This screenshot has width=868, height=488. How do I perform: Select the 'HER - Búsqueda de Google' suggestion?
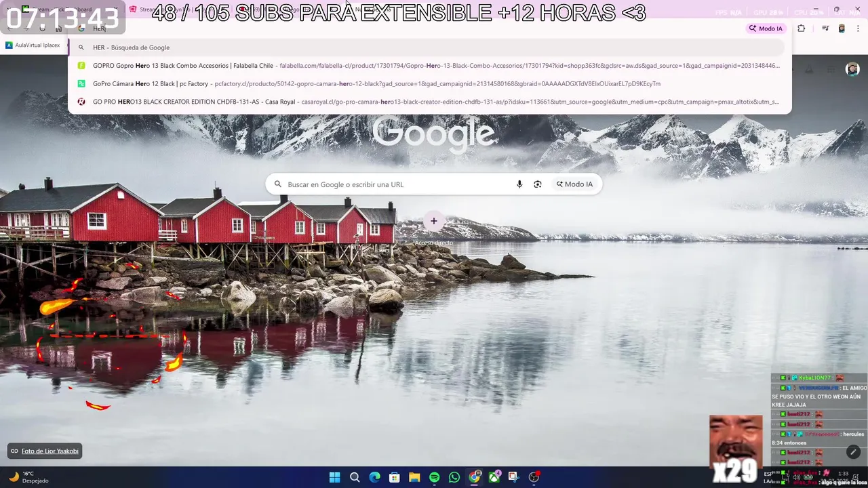[x=427, y=47]
